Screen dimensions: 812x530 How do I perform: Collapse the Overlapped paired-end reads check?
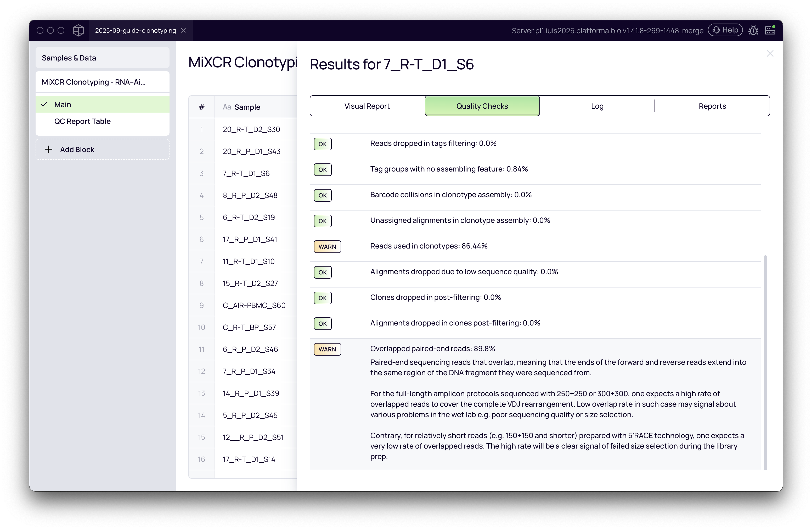432,349
